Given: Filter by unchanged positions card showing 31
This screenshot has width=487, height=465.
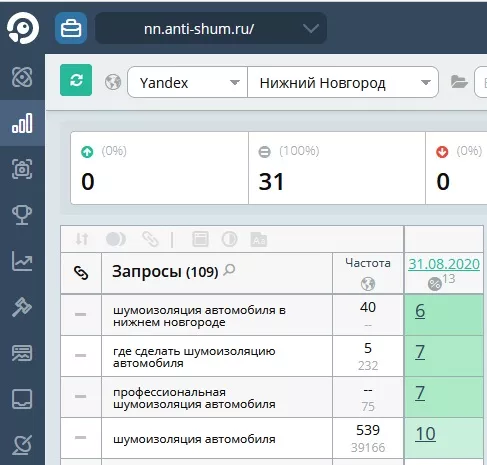Looking at the screenshot, I should click(x=337, y=168).
